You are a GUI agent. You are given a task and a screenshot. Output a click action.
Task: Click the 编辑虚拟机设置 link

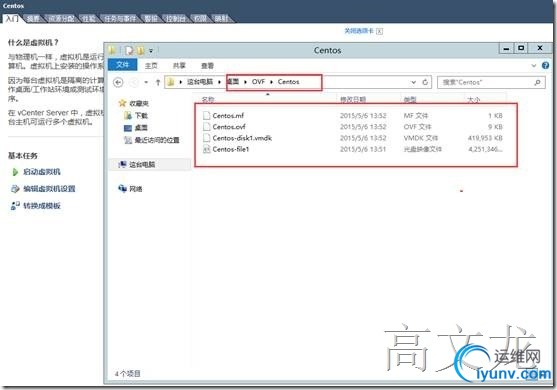click(49, 189)
